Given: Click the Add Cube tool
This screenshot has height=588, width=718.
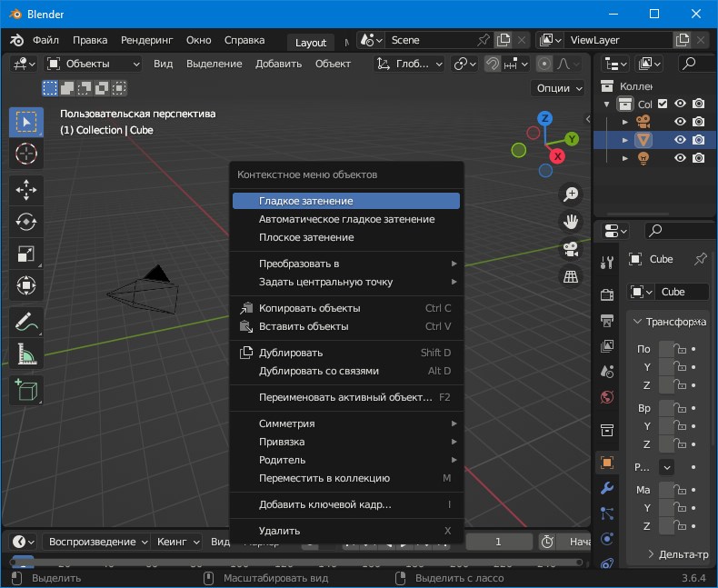Looking at the screenshot, I should tap(26, 390).
